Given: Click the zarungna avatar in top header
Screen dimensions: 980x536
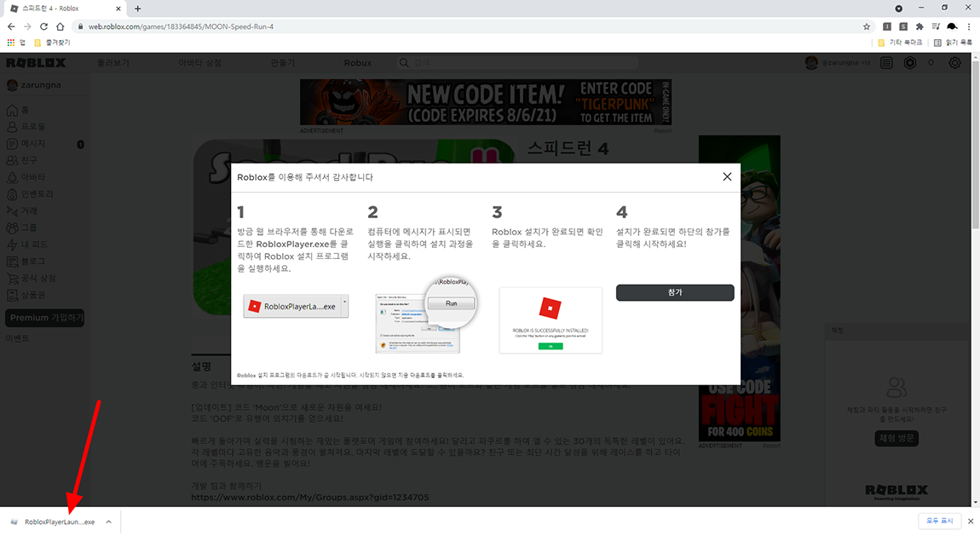Looking at the screenshot, I should pyautogui.click(x=811, y=62).
